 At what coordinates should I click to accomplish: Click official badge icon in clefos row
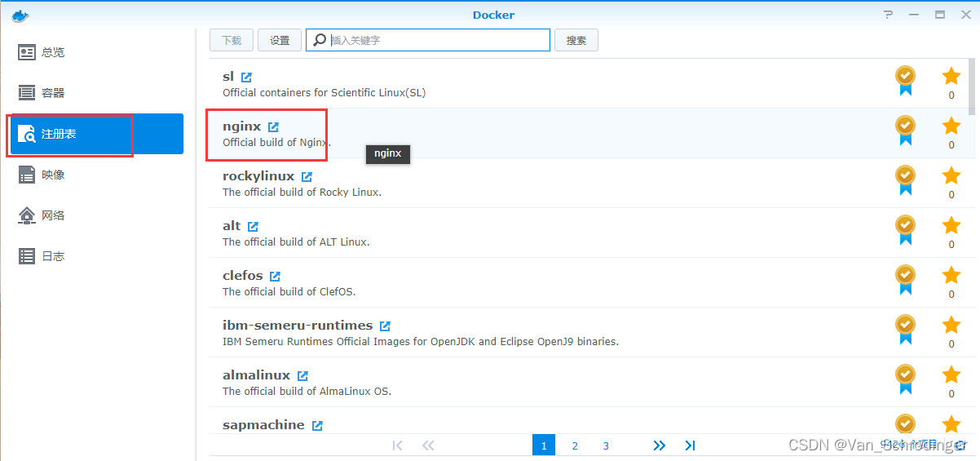(905, 280)
